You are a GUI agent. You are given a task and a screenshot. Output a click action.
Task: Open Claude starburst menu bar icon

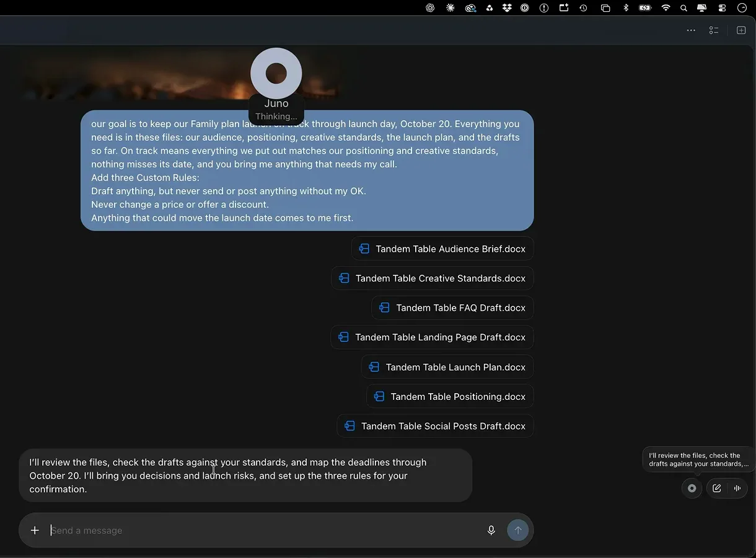450,8
